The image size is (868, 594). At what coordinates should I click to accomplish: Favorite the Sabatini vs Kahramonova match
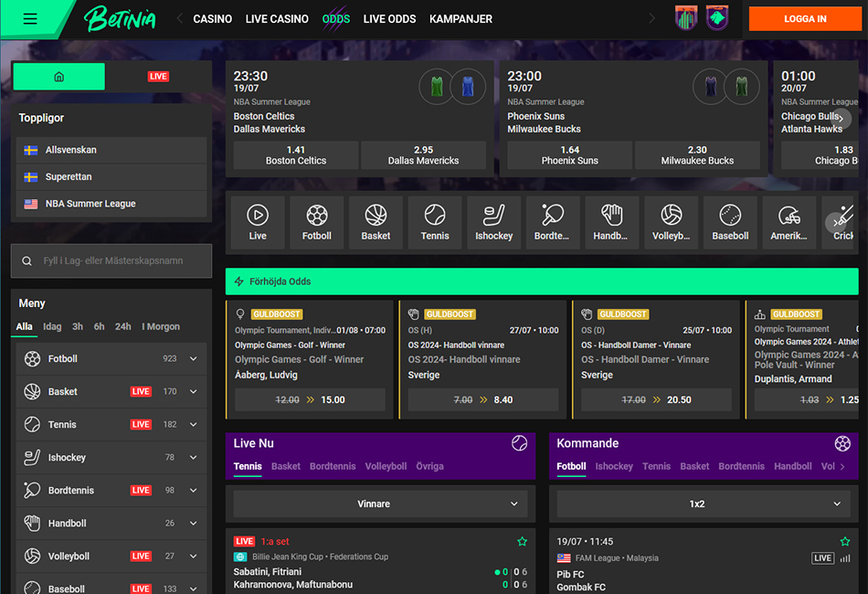pos(522,541)
